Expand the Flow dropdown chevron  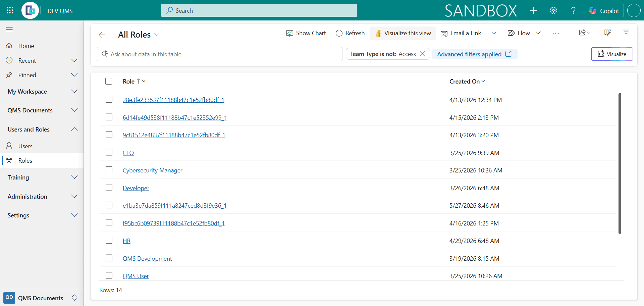538,33
